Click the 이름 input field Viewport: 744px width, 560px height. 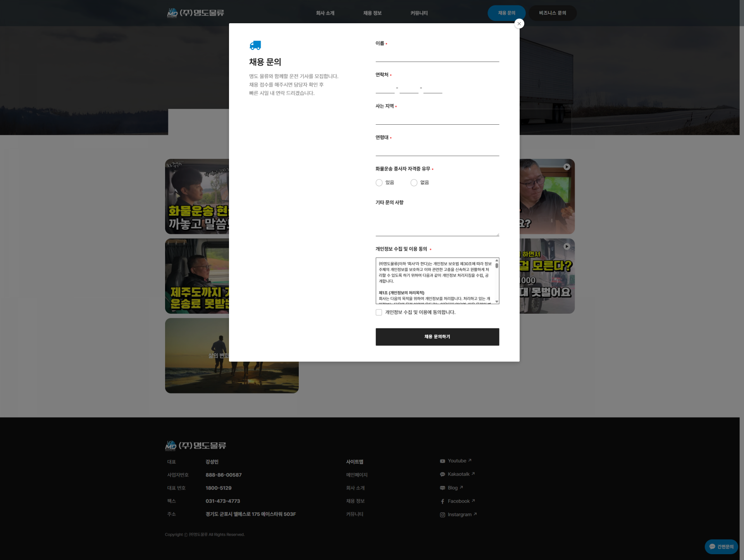(x=437, y=56)
